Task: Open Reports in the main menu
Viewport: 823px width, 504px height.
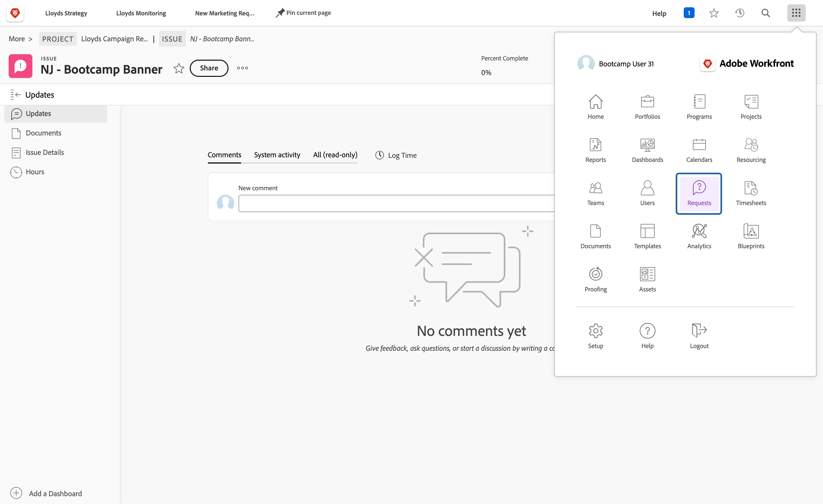Action: tap(596, 150)
